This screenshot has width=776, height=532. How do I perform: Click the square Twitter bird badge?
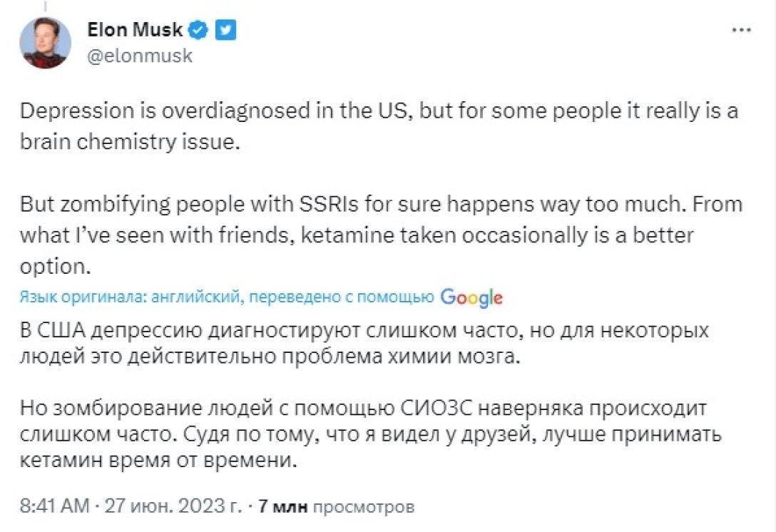pyautogui.click(x=225, y=30)
